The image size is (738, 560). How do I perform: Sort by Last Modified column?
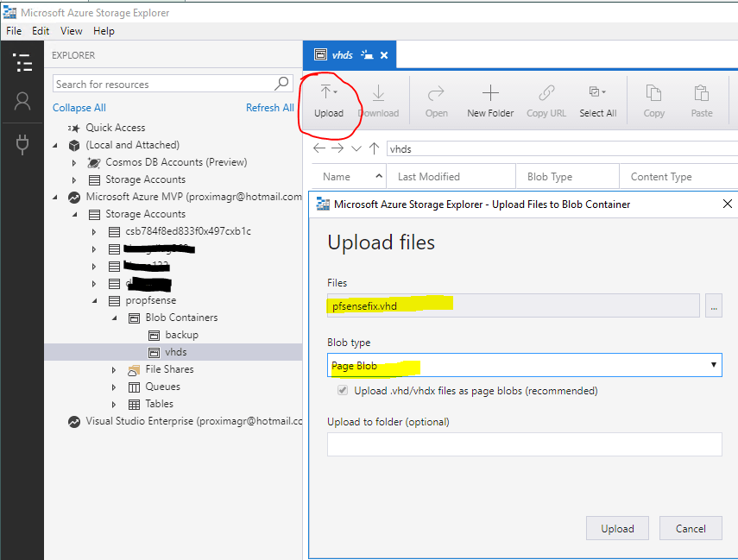[451, 177]
